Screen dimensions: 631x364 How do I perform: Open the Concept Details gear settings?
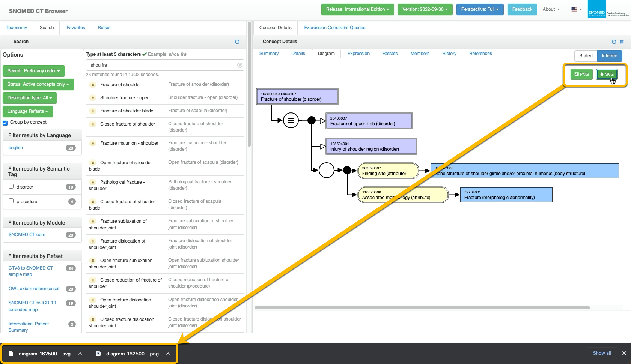622,42
